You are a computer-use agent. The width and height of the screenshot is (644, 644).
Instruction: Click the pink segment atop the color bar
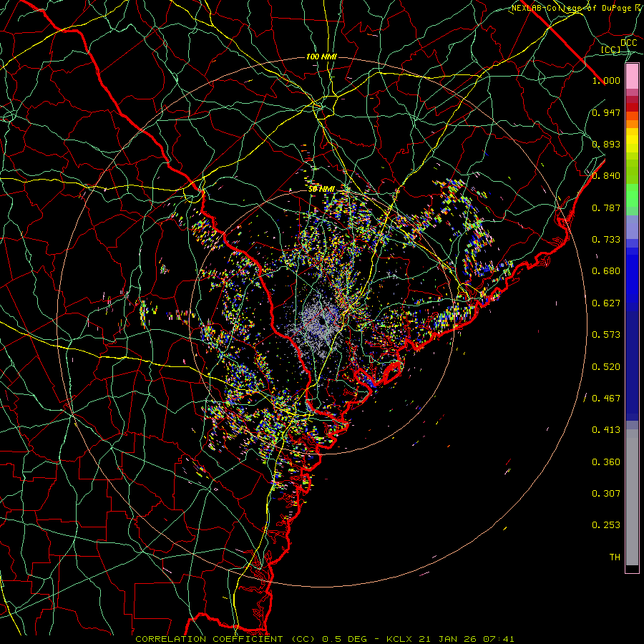[x=632, y=77]
